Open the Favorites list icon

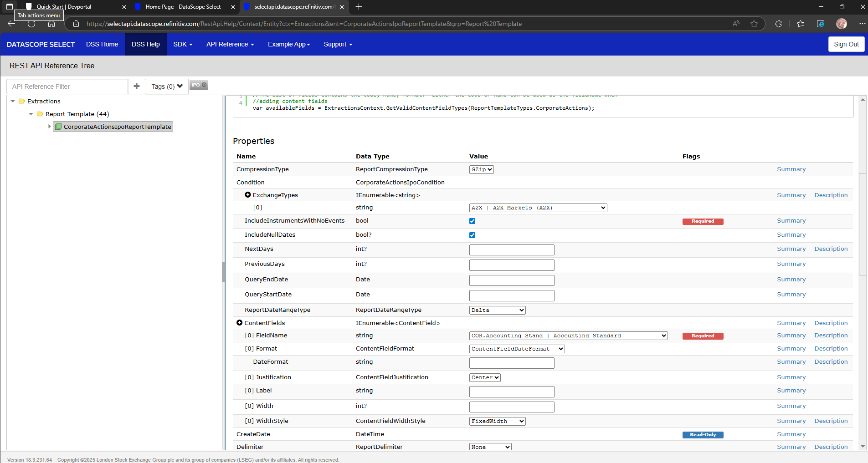coord(801,24)
